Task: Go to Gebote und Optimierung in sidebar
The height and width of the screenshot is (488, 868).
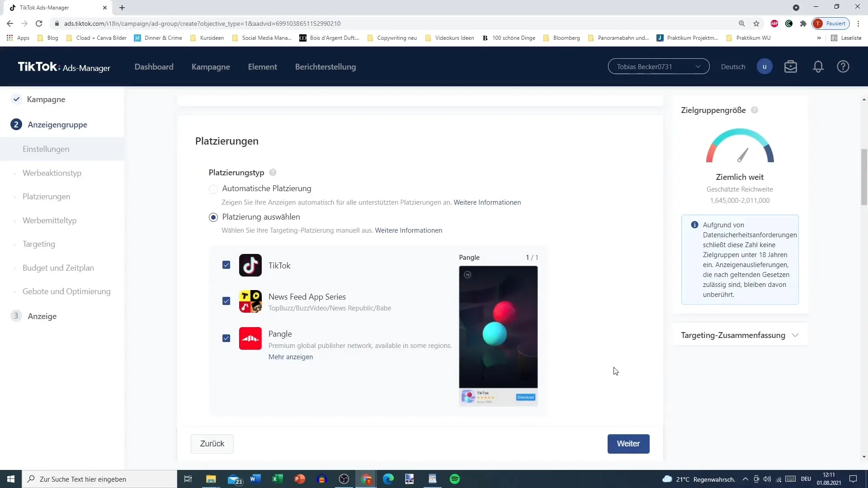Action: 66,291
